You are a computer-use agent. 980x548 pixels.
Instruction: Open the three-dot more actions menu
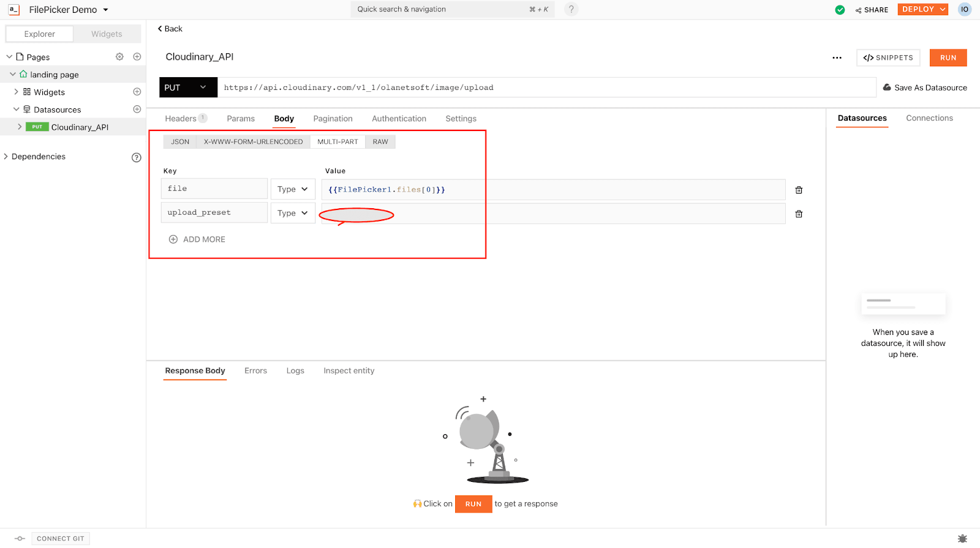[837, 58]
